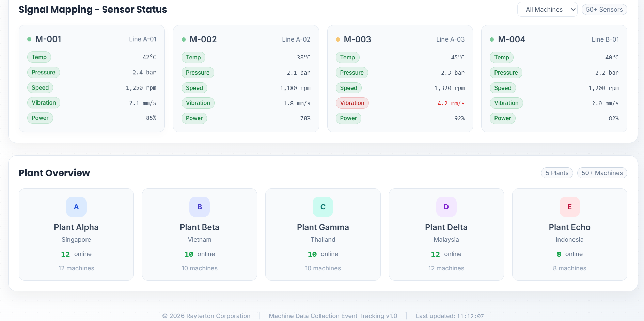644x321 pixels.
Task: Open the M-002 machine card title
Action: point(203,39)
